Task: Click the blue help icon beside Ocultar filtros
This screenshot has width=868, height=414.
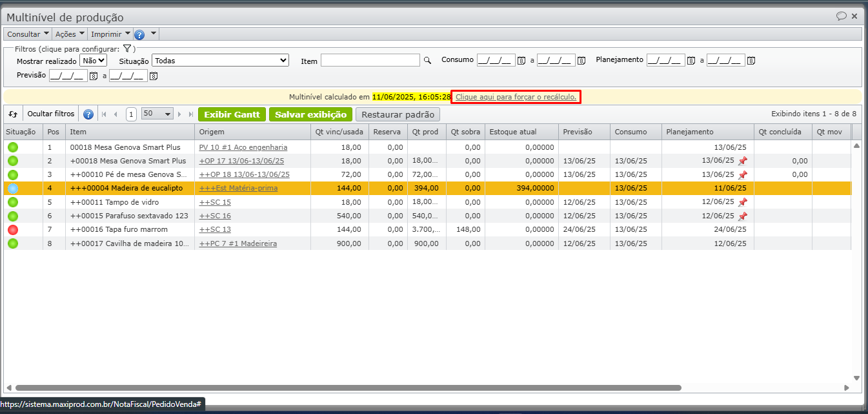Action: point(88,114)
